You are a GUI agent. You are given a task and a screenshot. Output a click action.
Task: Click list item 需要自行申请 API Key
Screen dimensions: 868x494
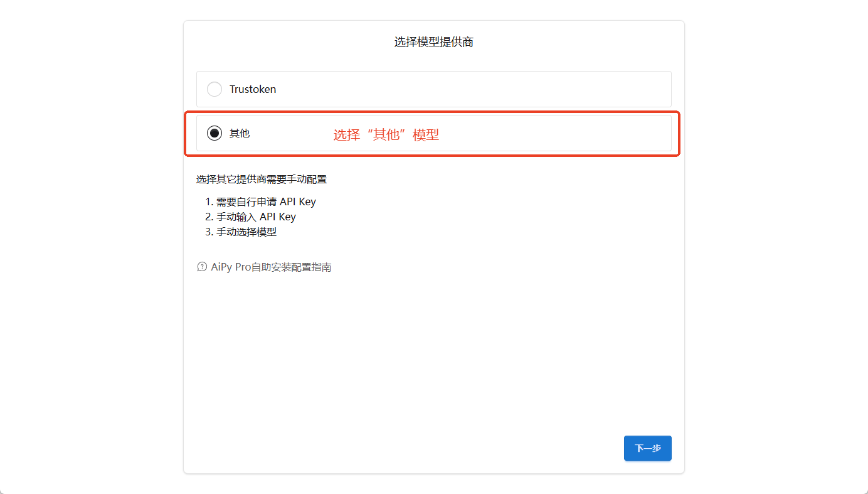tap(266, 202)
